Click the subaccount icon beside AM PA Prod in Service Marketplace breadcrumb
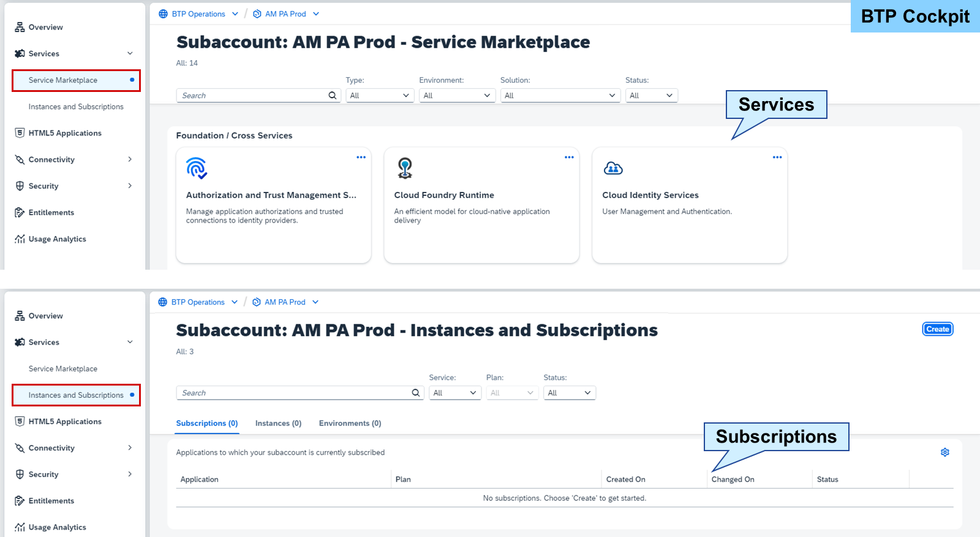The width and height of the screenshot is (980, 537). (257, 14)
